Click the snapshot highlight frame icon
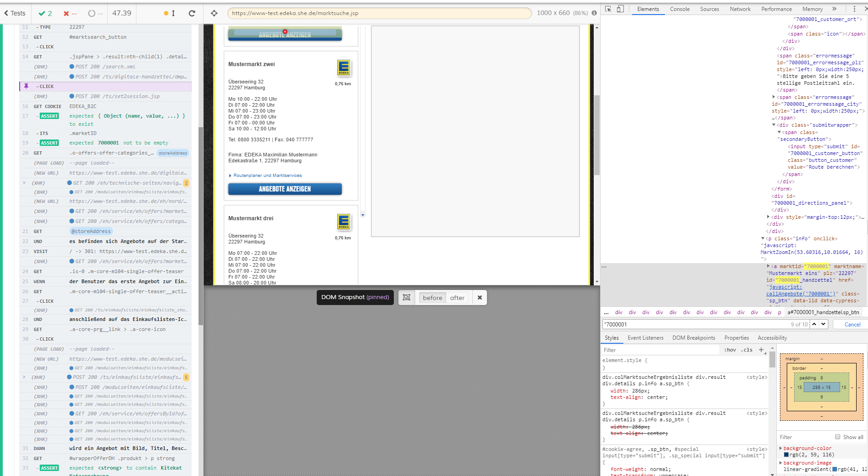This screenshot has height=476, width=868. tap(406, 297)
